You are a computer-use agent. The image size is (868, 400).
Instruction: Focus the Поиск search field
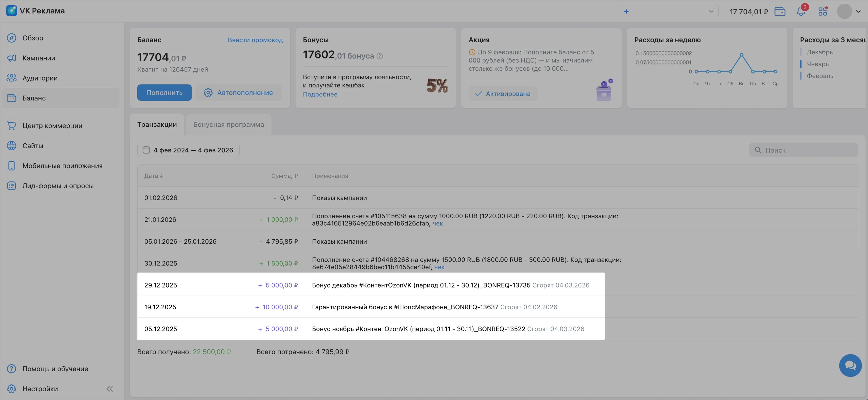pos(804,150)
